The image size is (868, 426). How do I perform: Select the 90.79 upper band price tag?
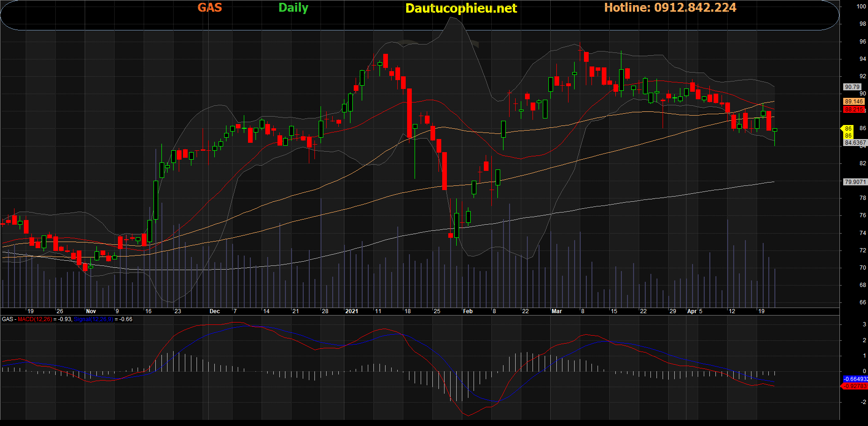coord(852,87)
